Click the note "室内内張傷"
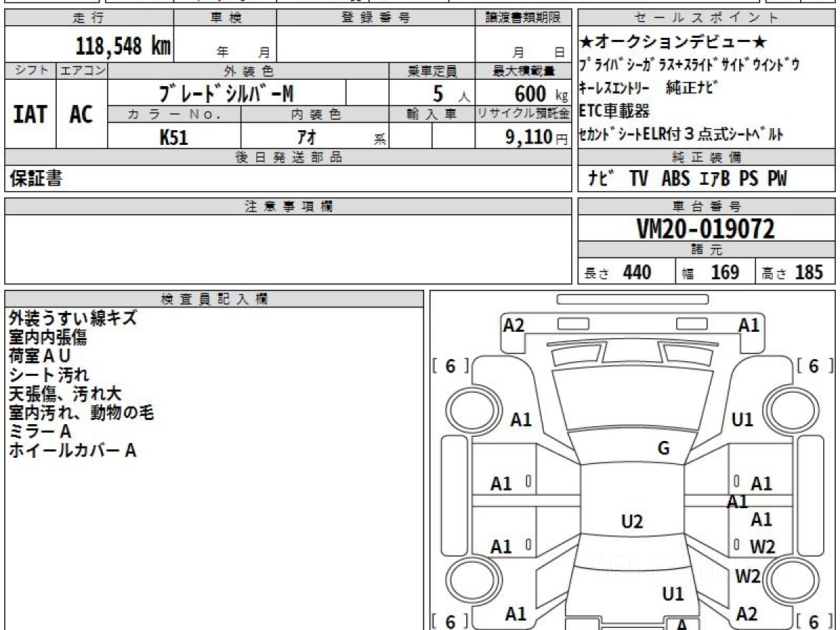The width and height of the screenshot is (840, 630). click(48, 337)
